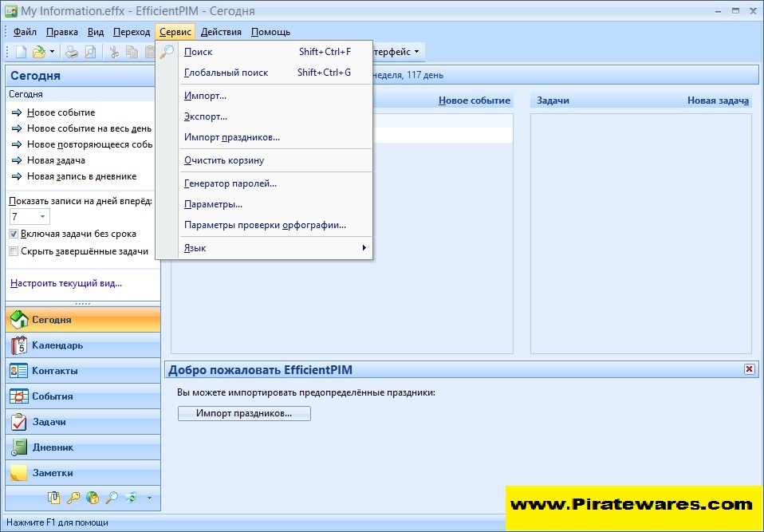
Task: Select 'Генератор паролей...' menu entry
Action: click(230, 183)
